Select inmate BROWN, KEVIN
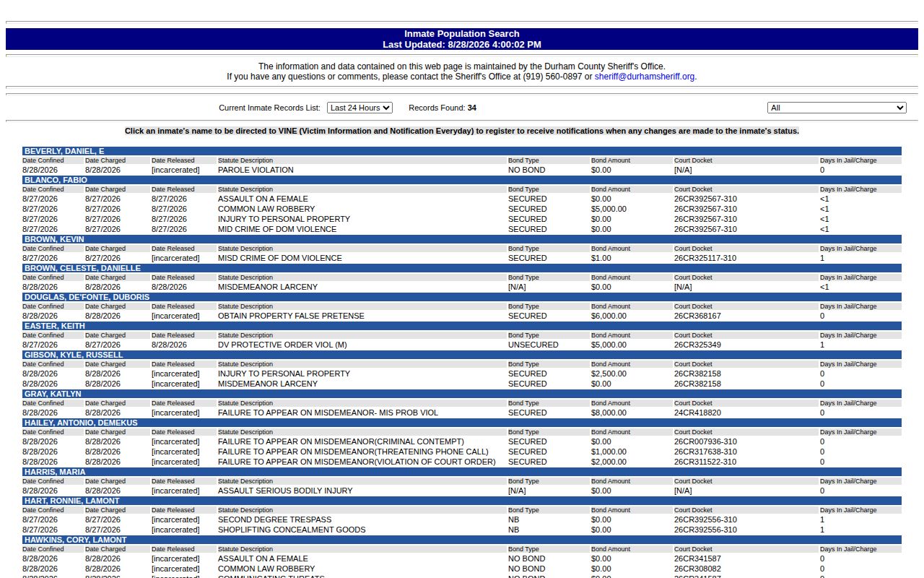 (54, 239)
